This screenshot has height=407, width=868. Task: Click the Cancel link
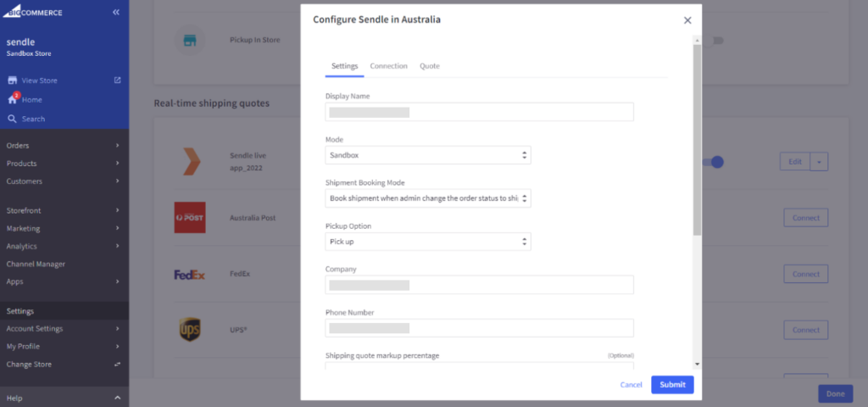point(631,385)
